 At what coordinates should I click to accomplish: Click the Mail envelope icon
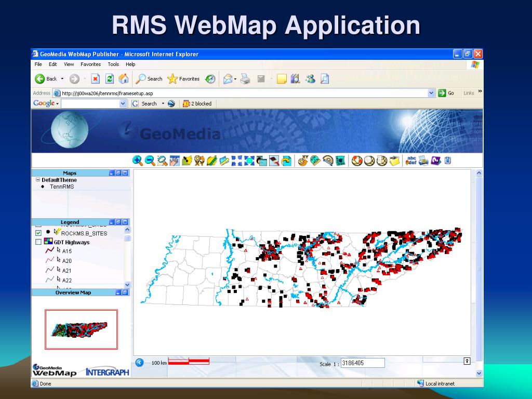(x=228, y=79)
